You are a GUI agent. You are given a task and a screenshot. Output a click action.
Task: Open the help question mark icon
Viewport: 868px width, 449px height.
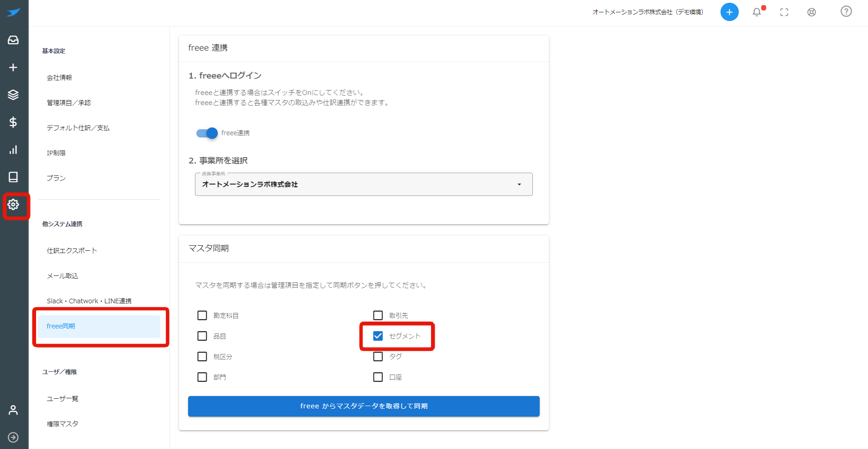click(846, 11)
